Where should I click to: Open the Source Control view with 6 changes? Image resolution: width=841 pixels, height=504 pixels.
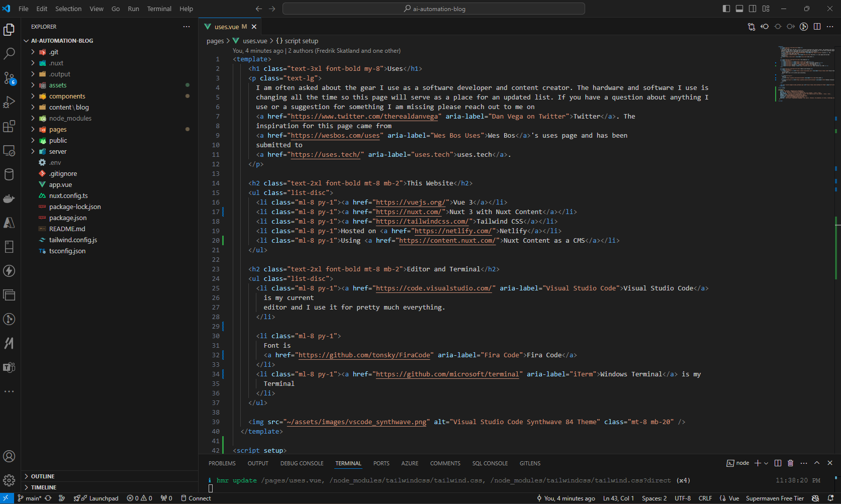pos(9,78)
